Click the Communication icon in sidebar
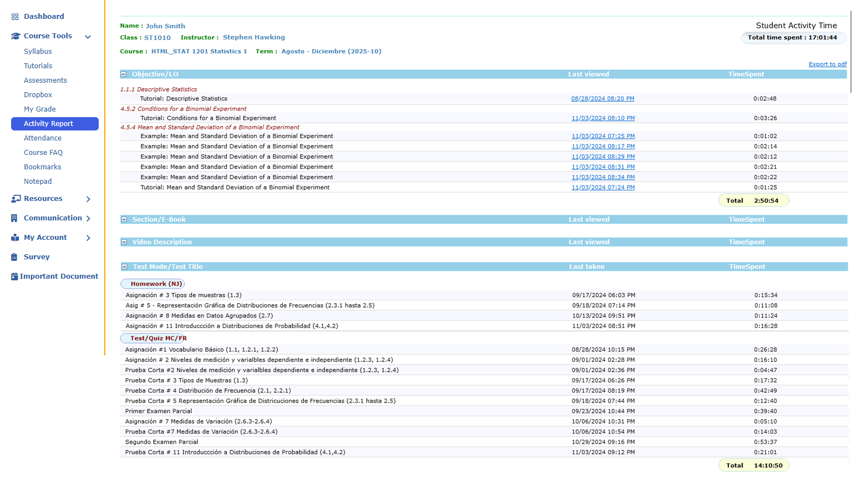 (x=14, y=218)
